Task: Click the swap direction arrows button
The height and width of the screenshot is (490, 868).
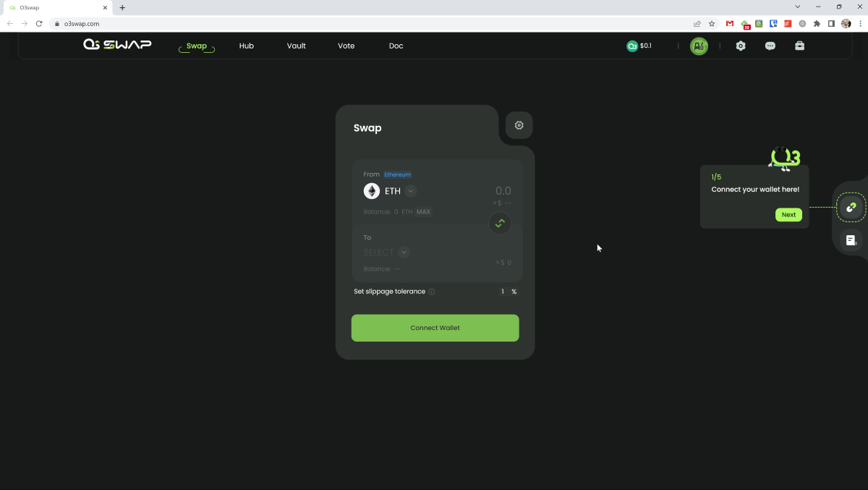Action: [x=500, y=223]
